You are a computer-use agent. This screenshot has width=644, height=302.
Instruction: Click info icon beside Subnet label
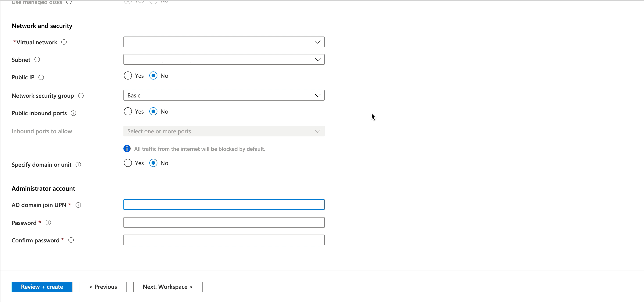(x=37, y=60)
